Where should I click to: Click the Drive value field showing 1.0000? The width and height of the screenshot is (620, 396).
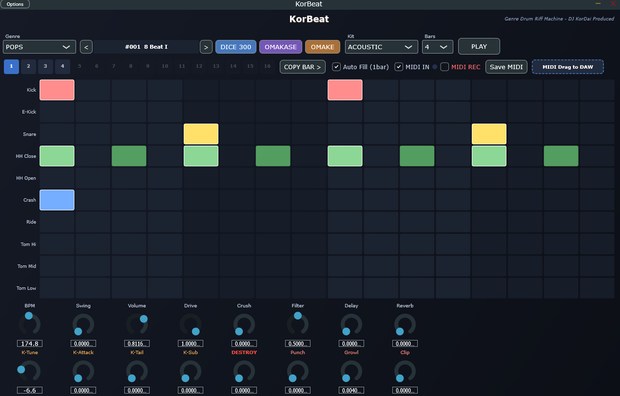[x=190, y=343]
